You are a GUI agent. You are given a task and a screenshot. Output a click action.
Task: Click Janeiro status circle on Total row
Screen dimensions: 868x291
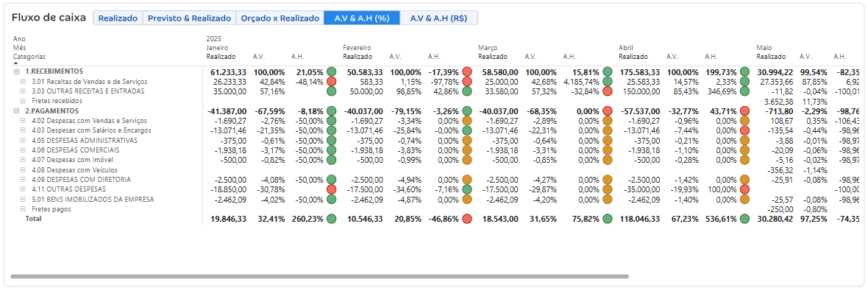[x=332, y=219]
